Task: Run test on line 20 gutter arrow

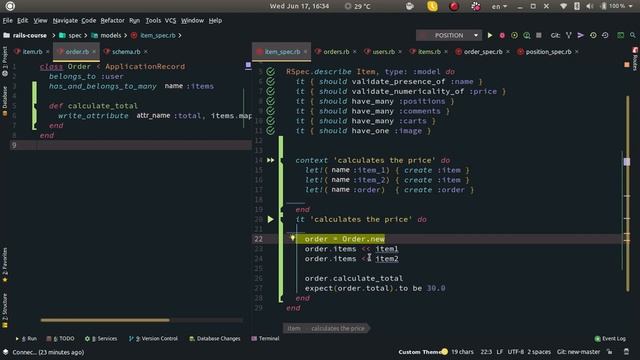Action: click(271, 219)
